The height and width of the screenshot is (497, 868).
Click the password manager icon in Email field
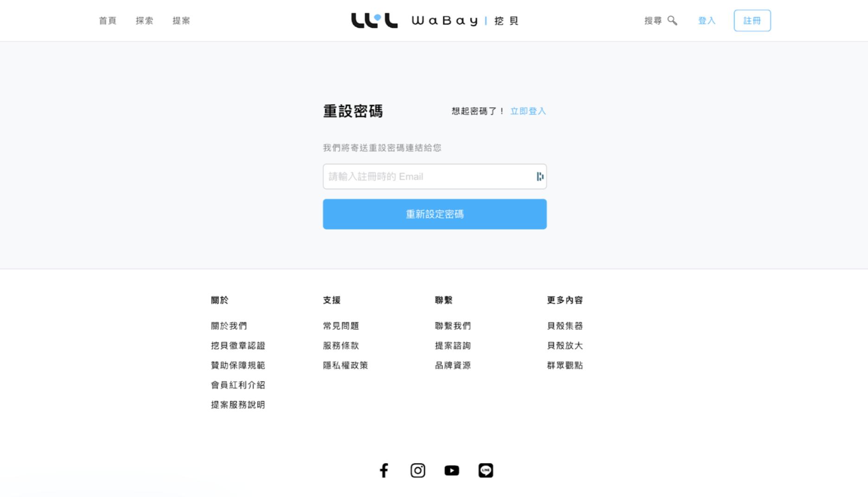[x=540, y=177]
